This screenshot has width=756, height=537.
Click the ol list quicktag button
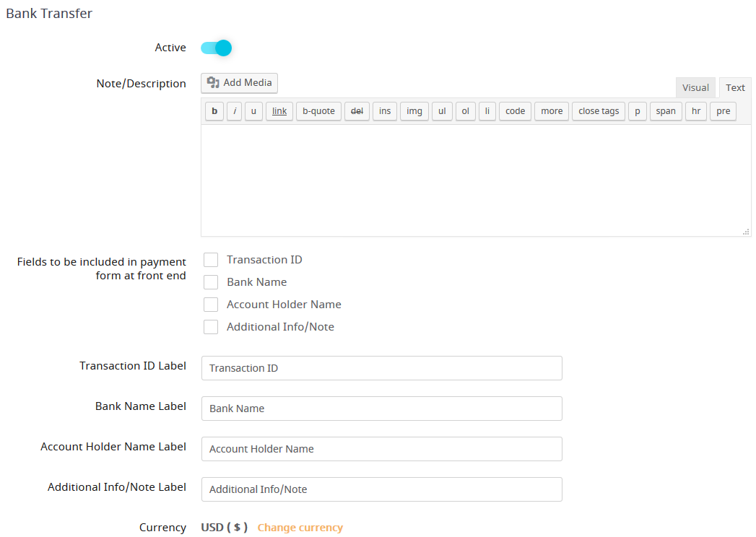click(x=465, y=111)
